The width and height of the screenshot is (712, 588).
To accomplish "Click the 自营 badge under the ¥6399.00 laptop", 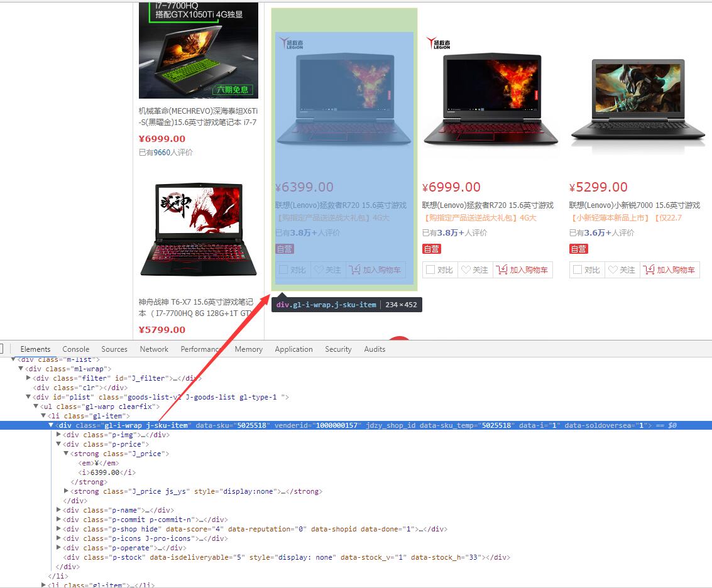I will [x=285, y=249].
